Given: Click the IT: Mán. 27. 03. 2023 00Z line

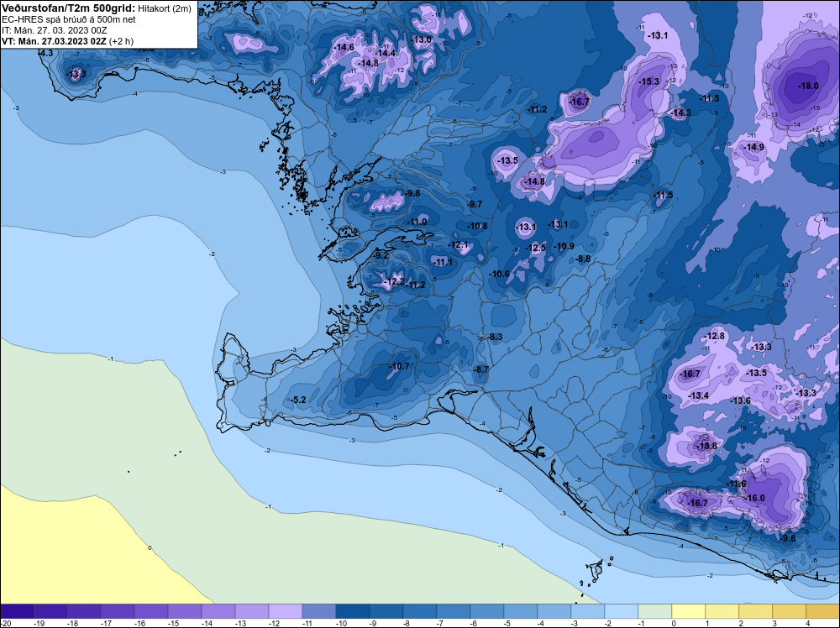Looking at the screenshot, I should click(54, 30).
